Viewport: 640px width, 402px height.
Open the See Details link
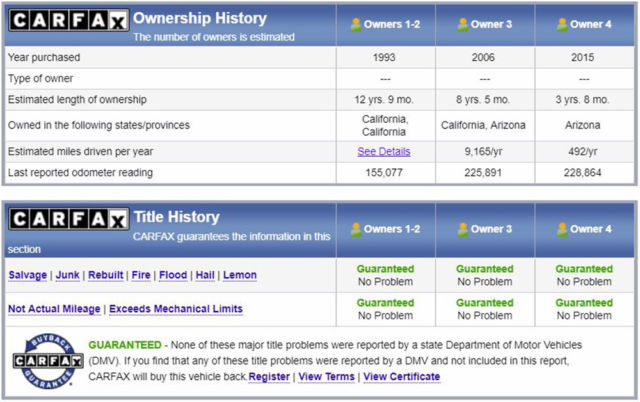pos(384,151)
